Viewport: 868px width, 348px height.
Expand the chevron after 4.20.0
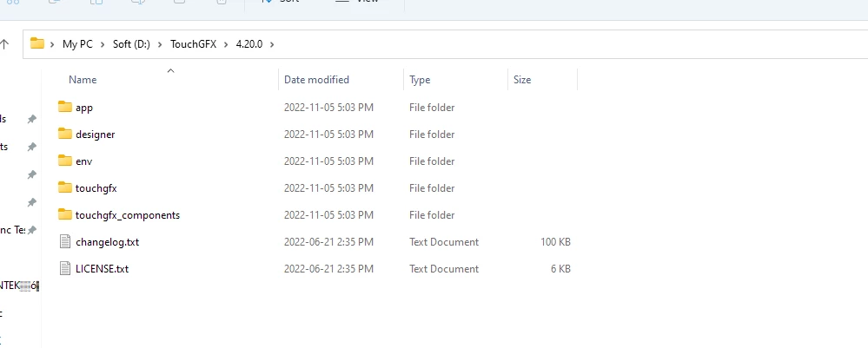pos(272,44)
